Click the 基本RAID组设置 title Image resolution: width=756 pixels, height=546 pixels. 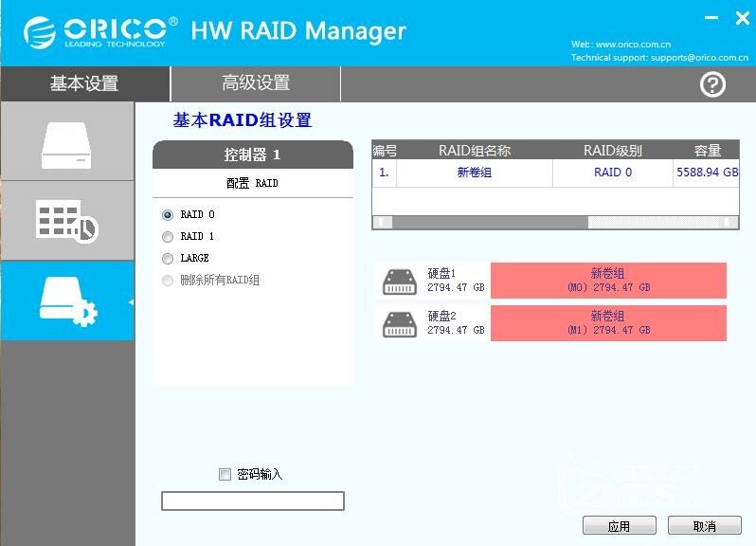click(242, 119)
